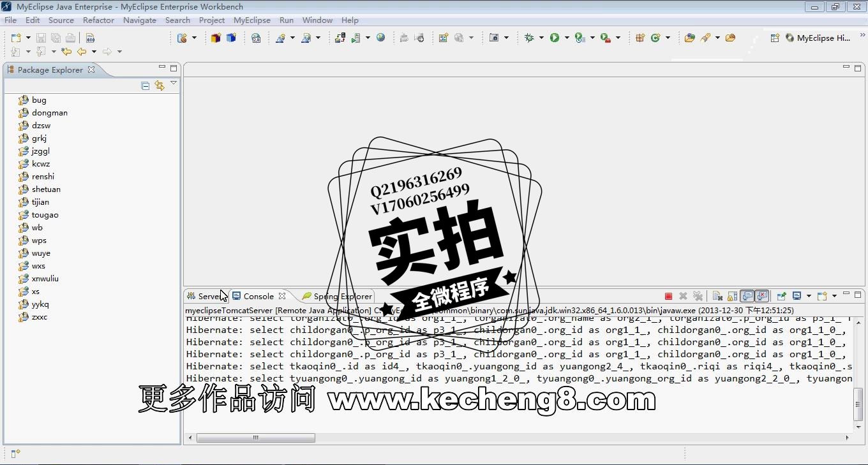Switch to the Spring Explorer tab
The height and width of the screenshot is (465, 868).
click(337, 296)
